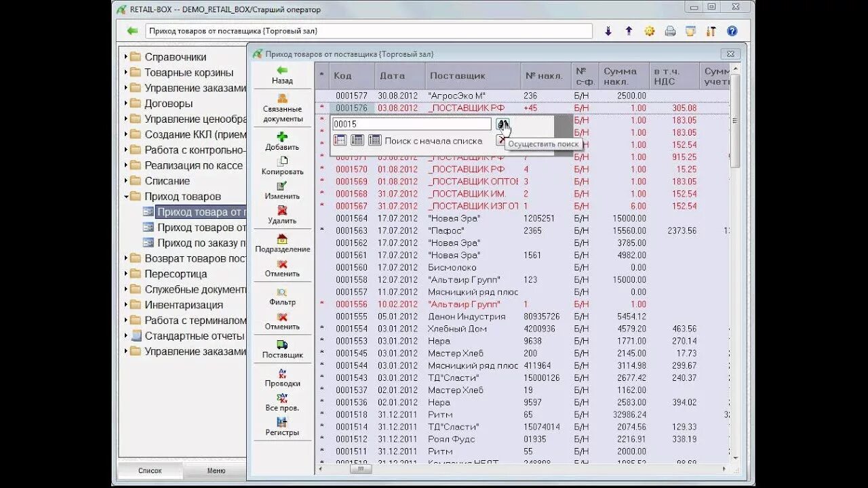The width and height of the screenshot is (868, 488).
Task: Click the Сумма накл. column header
Action: pos(624,76)
